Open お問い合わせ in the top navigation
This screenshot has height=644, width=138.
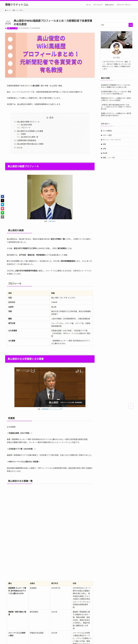tap(109, 5)
